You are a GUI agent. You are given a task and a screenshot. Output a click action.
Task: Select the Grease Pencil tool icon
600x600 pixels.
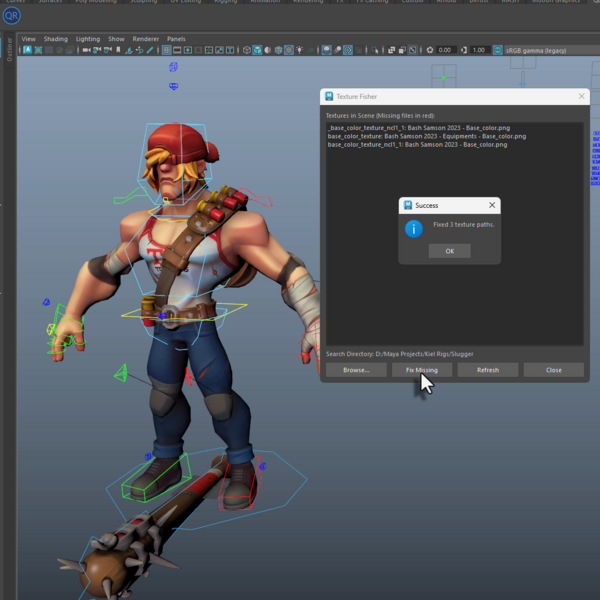[x=150, y=50]
